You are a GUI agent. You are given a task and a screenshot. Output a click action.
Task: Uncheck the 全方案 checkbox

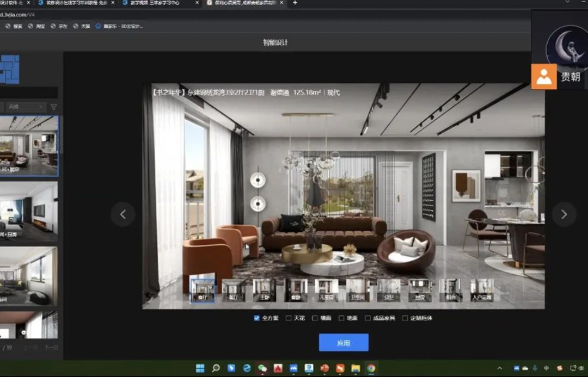257,318
